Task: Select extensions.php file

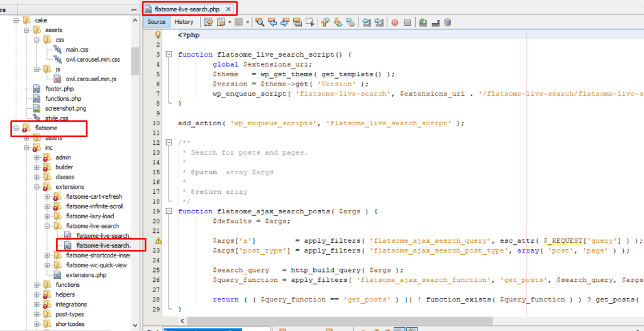Action: [86, 274]
